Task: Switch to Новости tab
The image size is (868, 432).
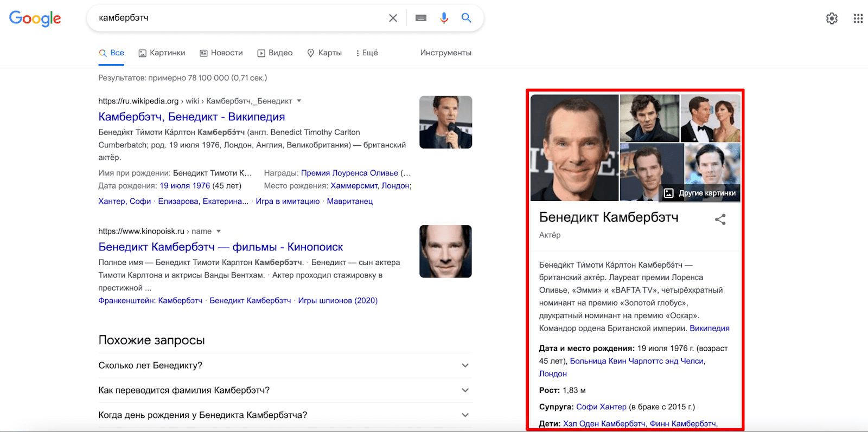Action: [x=221, y=53]
